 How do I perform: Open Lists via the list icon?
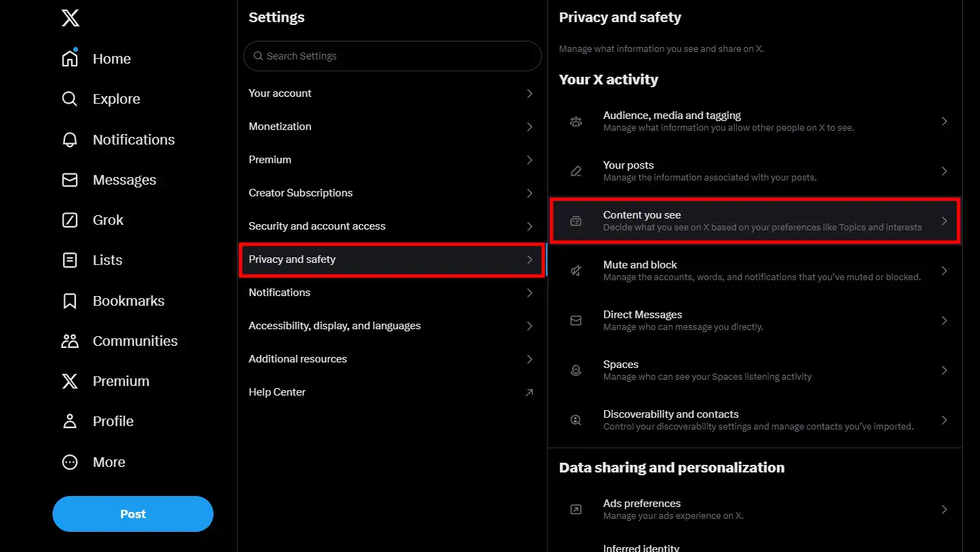coord(70,259)
